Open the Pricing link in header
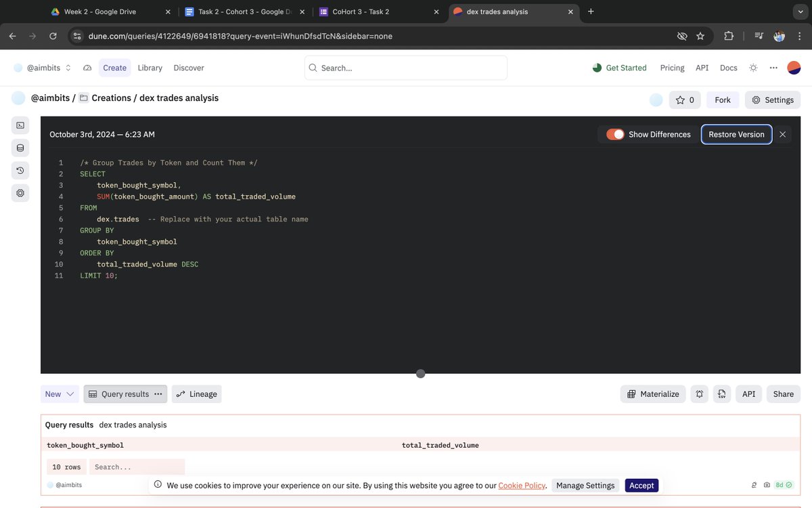The image size is (812, 508). (x=672, y=68)
